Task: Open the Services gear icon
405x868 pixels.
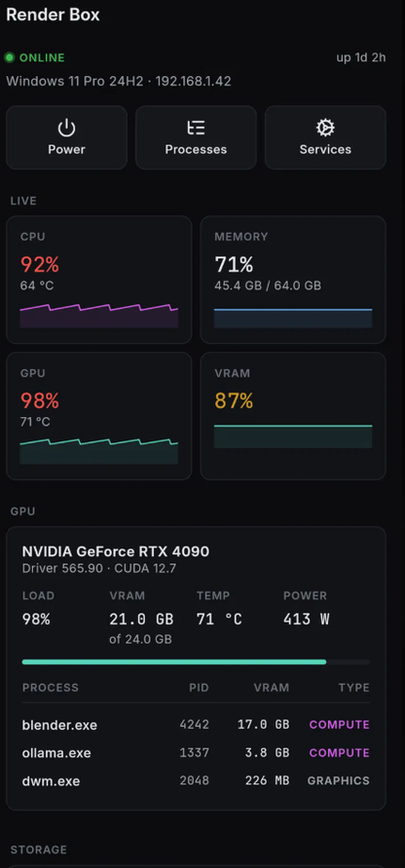Action: click(x=325, y=129)
